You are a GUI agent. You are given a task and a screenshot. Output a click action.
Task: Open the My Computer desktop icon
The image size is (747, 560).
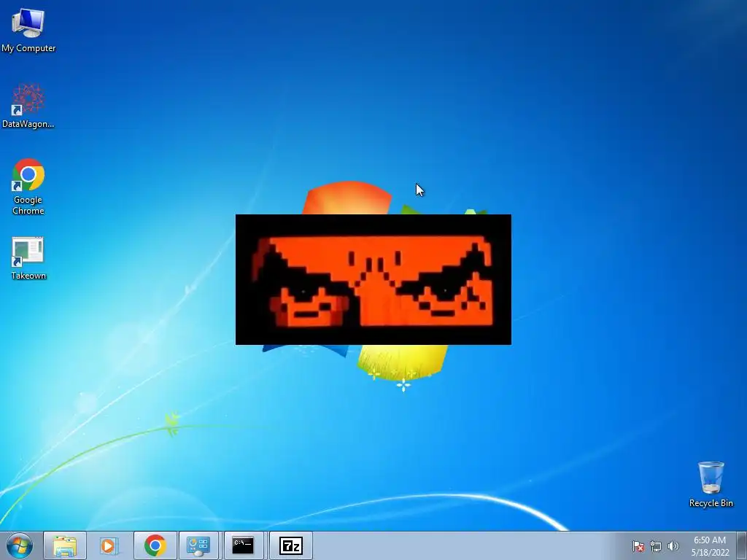(28, 30)
